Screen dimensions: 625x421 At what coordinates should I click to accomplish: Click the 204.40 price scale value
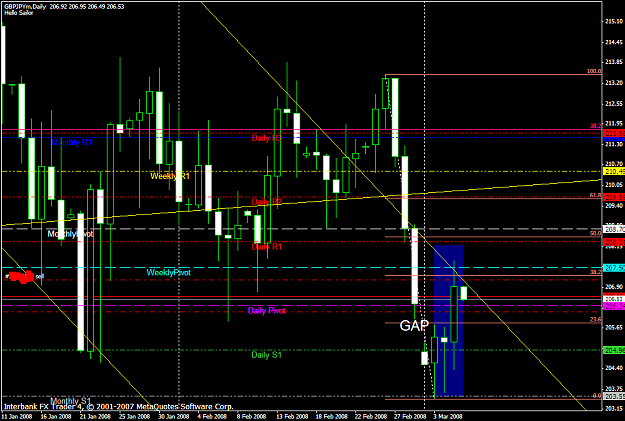pyautogui.click(x=615, y=368)
